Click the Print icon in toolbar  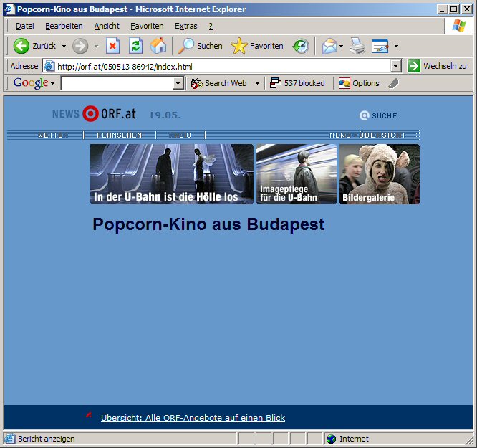click(x=357, y=46)
